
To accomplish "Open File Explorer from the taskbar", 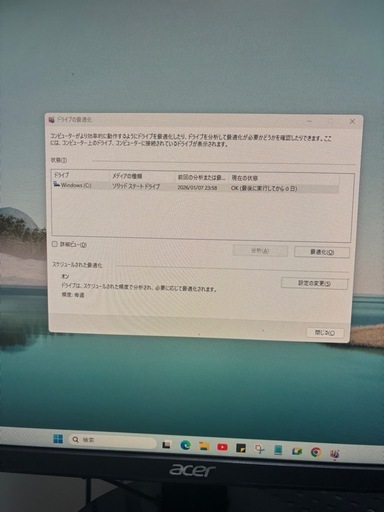I will [x=204, y=446].
